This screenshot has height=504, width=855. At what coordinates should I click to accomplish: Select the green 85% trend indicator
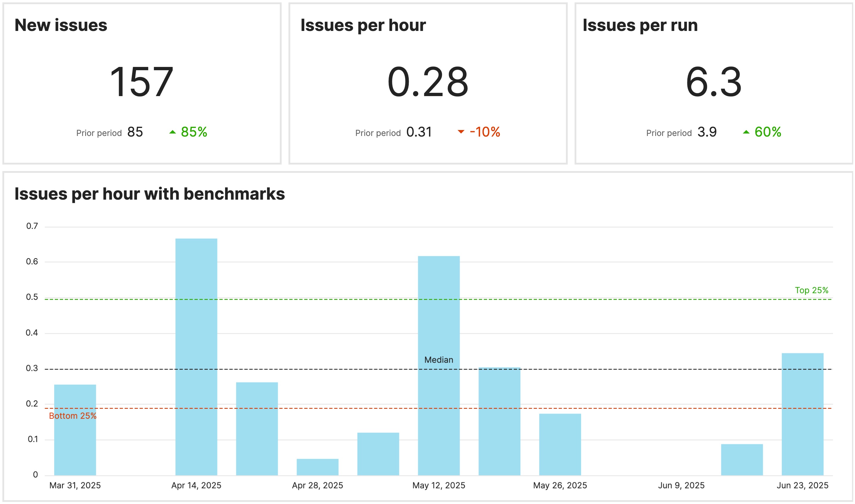point(194,132)
